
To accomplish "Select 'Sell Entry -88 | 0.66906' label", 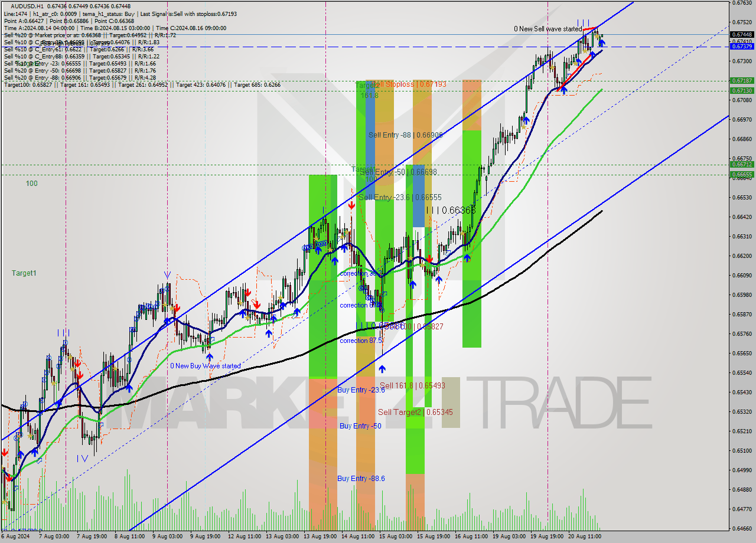I will 405,135.
